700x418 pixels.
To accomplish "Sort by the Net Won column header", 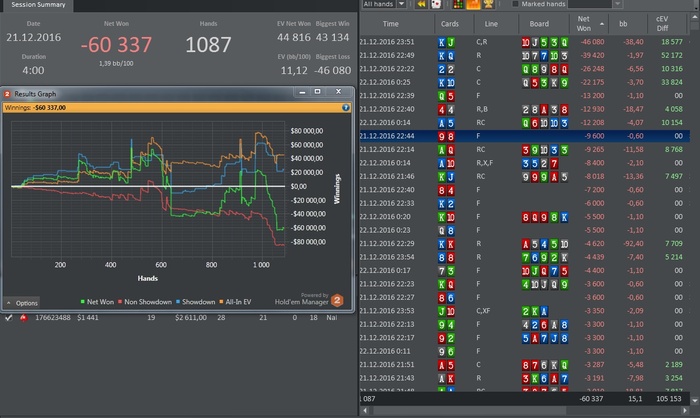I will click(583, 22).
